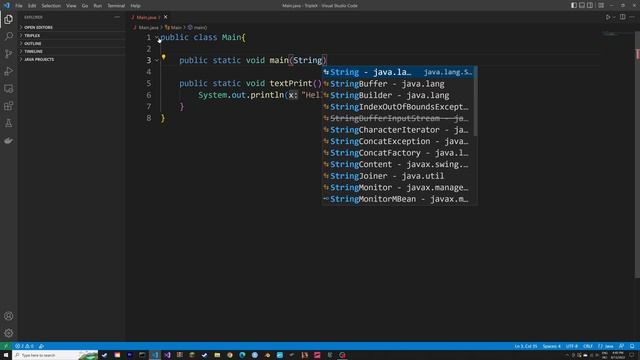The image size is (640, 360).
Task: Click the lightbulb code action on line 3
Action: pos(163,57)
